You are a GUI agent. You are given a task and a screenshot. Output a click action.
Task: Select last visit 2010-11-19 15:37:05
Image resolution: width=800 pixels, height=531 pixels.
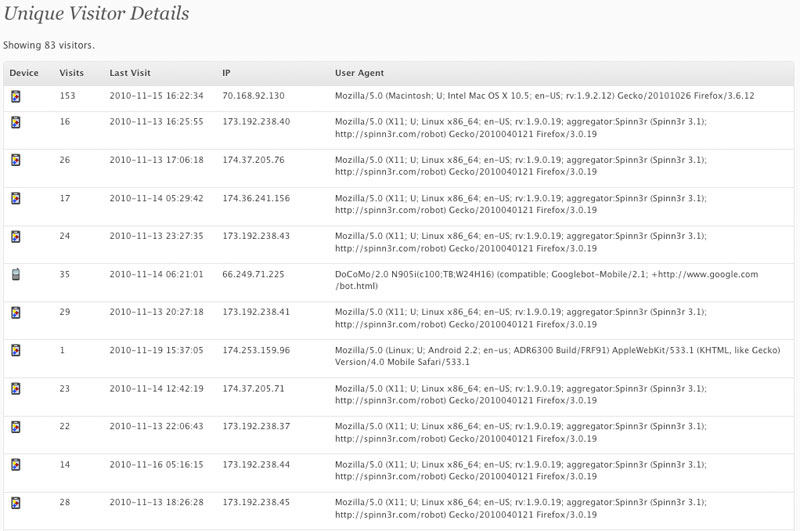pos(156,350)
